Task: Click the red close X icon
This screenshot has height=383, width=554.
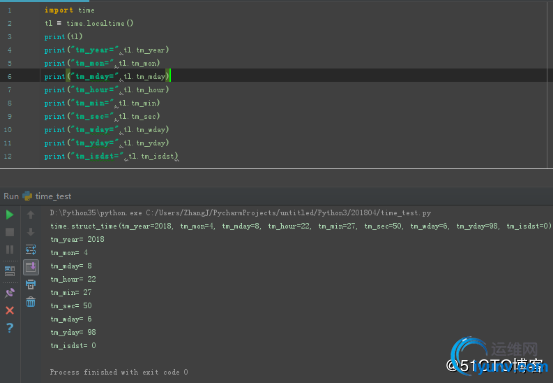Action: (x=10, y=311)
